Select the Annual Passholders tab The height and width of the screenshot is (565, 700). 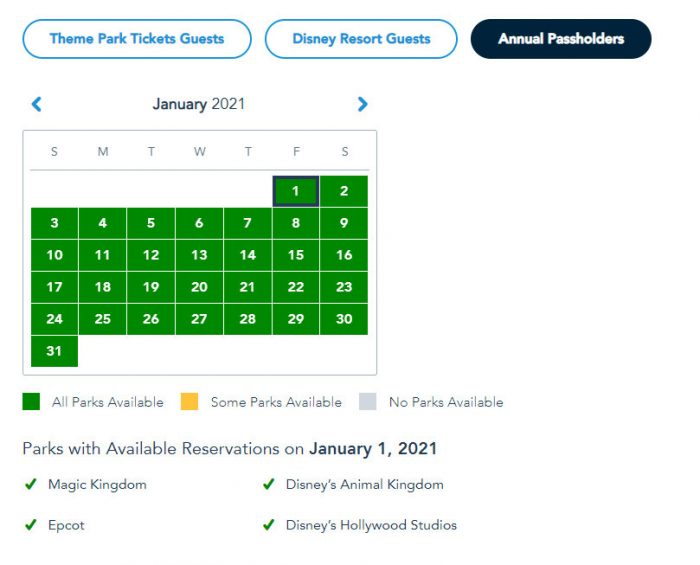click(x=561, y=39)
